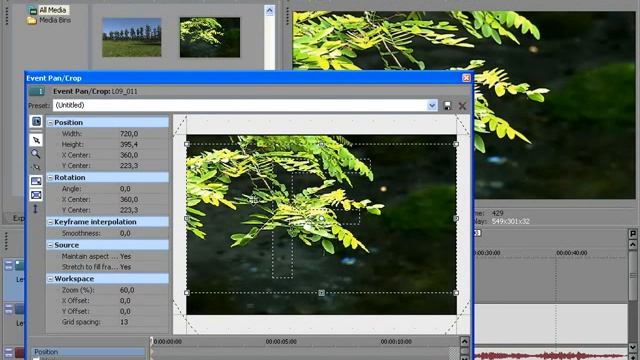Collapse the Keyframe interpolation section
640x360 pixels.
pyautogui.click(x=50, y=222)
